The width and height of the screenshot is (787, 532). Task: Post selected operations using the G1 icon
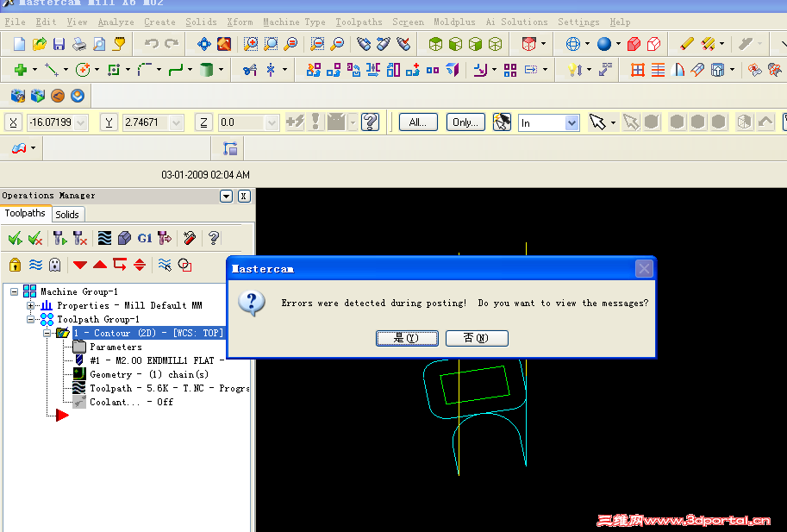point(145,237)
